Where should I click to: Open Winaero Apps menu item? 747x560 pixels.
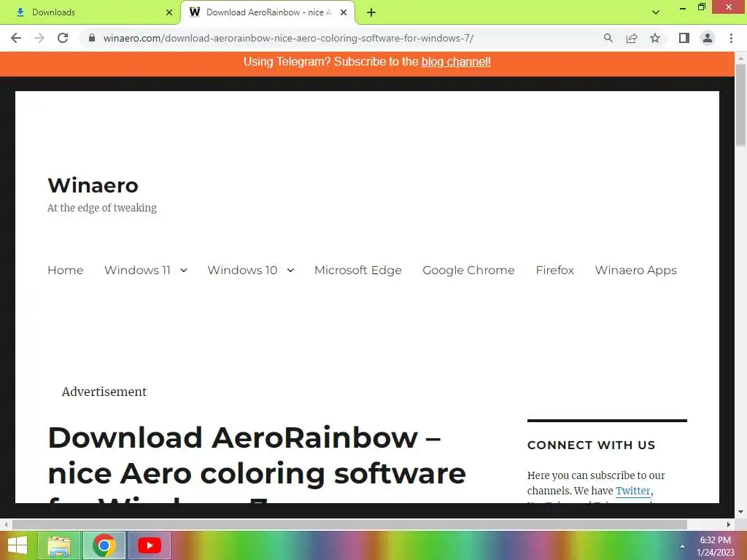tap(635, 270)
